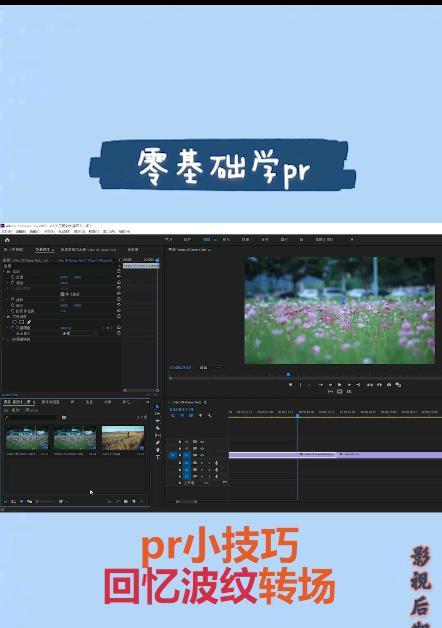Export a frame with the camera icon

[388, 385]
